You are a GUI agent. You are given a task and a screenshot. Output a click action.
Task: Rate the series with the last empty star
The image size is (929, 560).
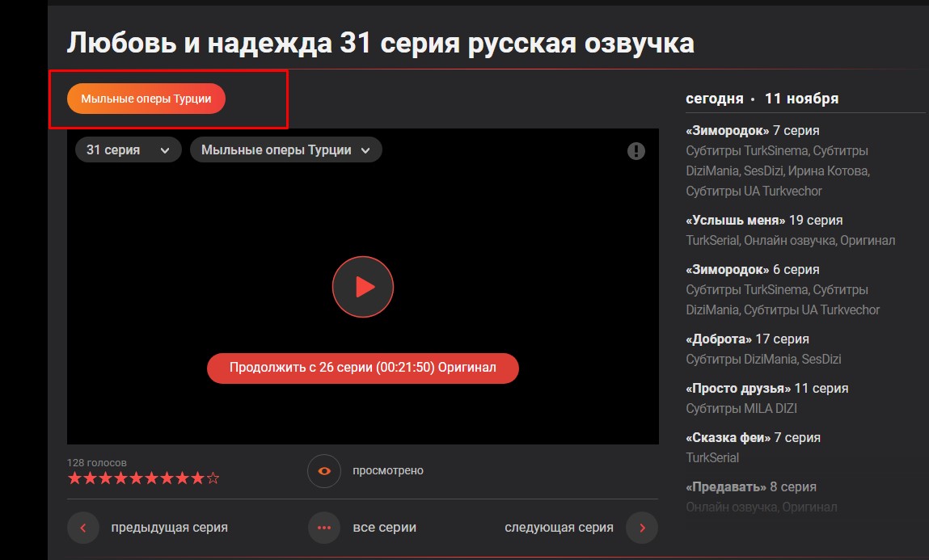213,478
